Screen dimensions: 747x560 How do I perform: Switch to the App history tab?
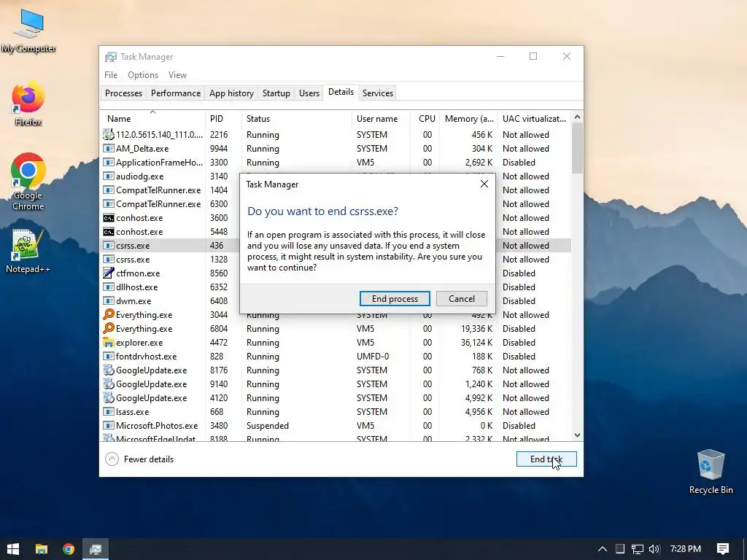[231, 93]
